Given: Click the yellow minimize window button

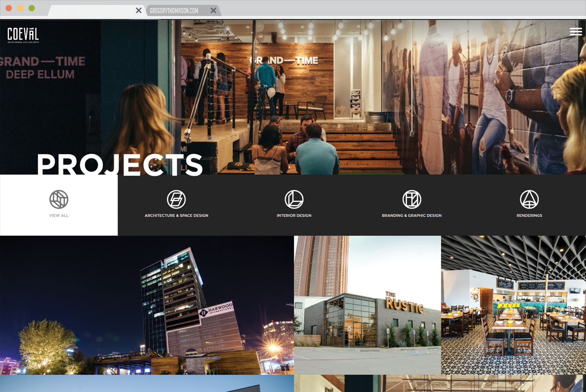Looking at the screenshot, I should point(20,8).
